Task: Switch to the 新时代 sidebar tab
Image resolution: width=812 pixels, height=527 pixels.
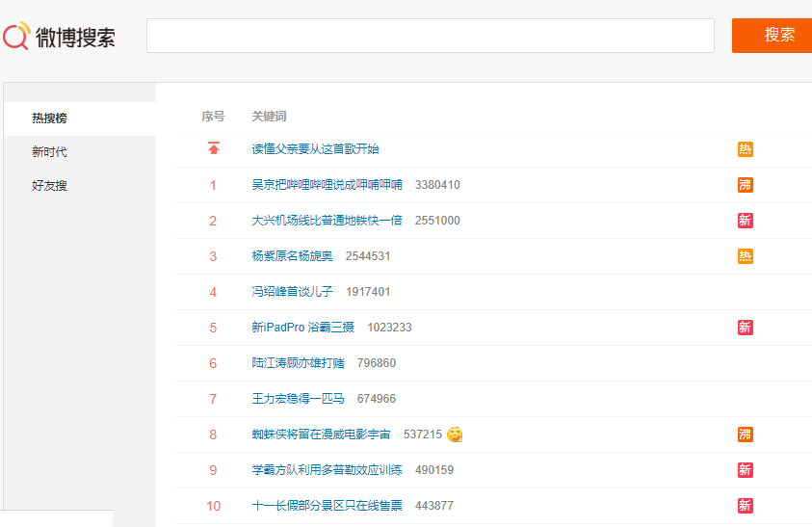Action: pyautogui.click(x=49, y=152)
